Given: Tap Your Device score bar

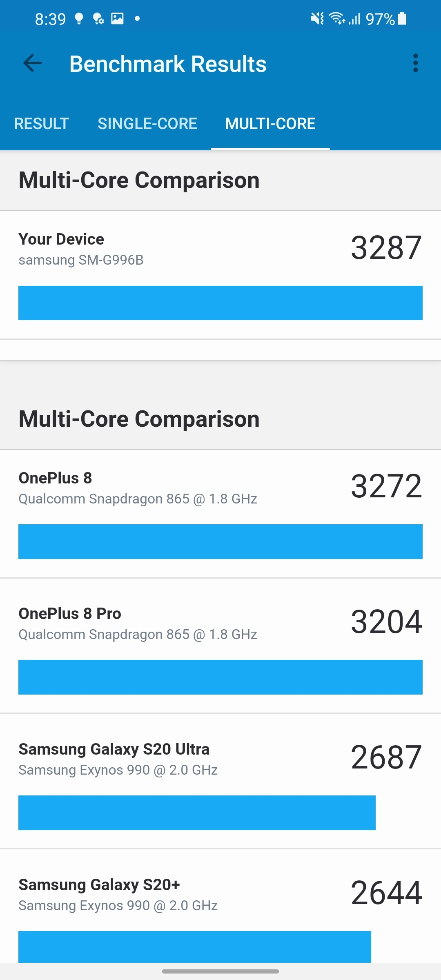Looking at the screenshot, I should (220, 303).
